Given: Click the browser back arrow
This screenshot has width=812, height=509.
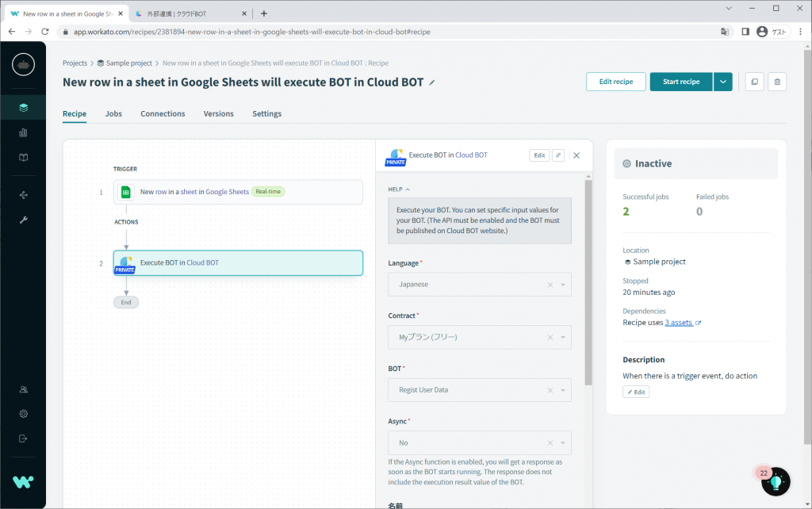Looking at the screenshot, I should click(12, 32).
